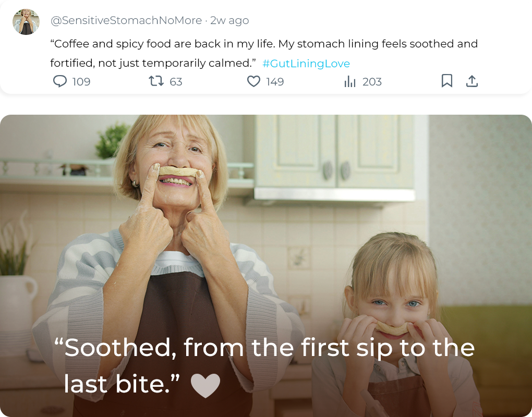
Task: Click the 109 replies count
Action: tap(81, 82)
